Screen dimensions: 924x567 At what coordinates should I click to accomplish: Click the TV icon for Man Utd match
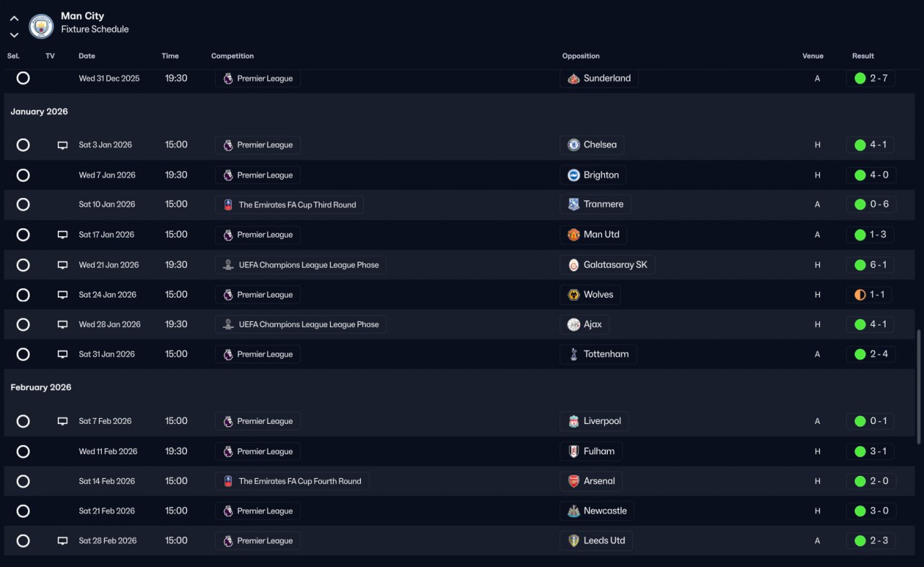point(63,235)
